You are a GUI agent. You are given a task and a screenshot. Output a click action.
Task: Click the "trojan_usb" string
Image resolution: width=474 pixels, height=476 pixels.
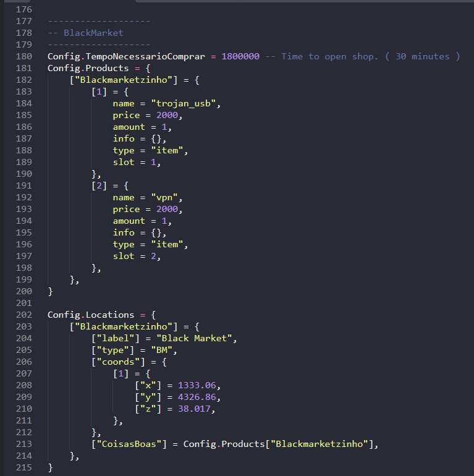click(x=184, y=103)
